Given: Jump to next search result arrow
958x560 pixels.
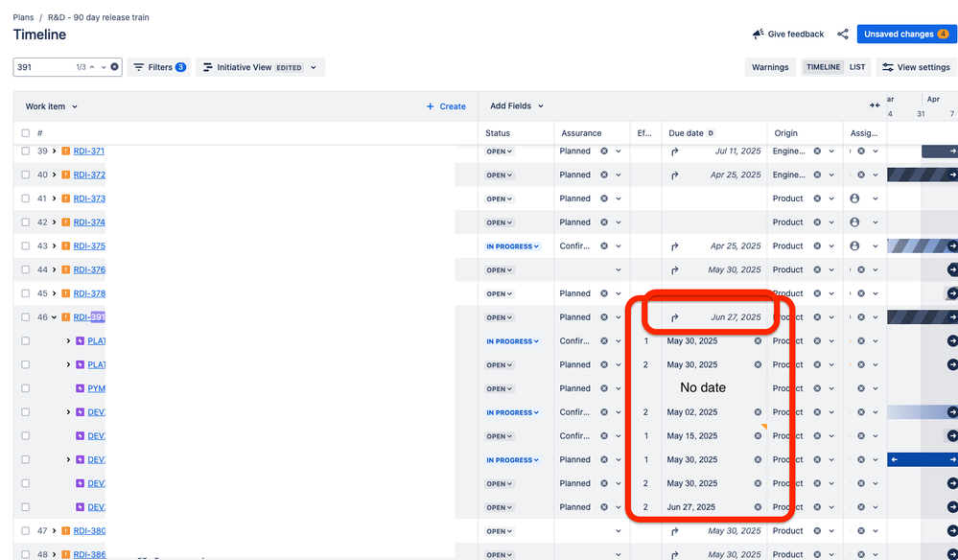Looking at the screenshot, I should (103, 67).
